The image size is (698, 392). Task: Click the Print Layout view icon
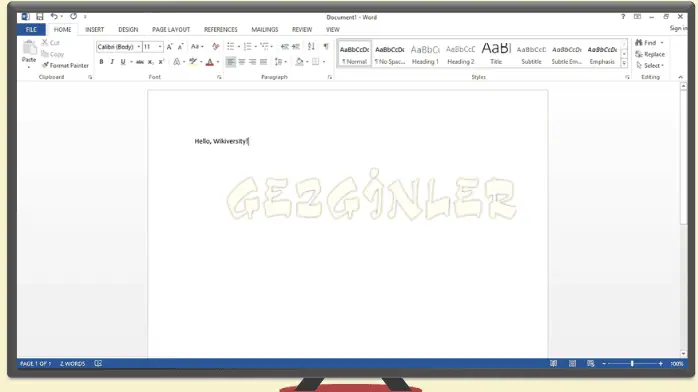572,364
